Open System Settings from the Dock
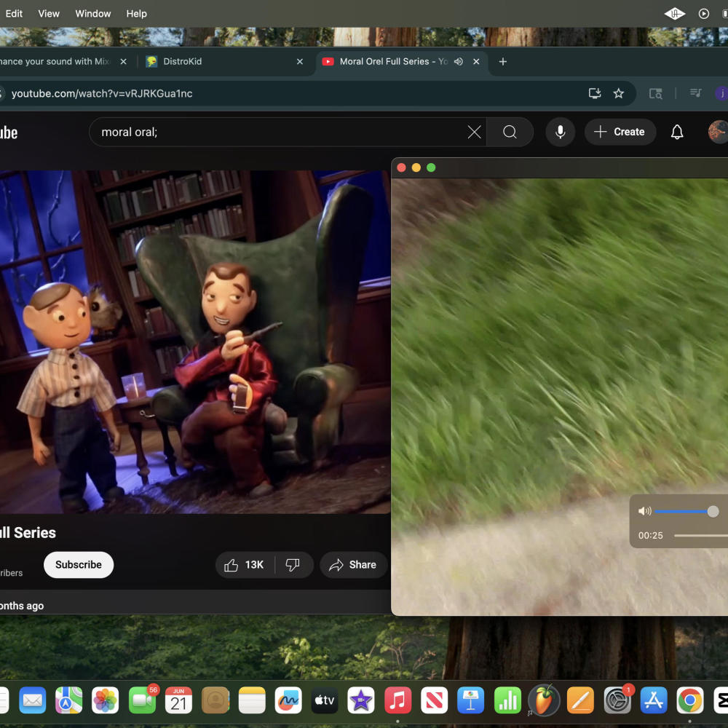This screenshot has width=728, height=728. 617,700
